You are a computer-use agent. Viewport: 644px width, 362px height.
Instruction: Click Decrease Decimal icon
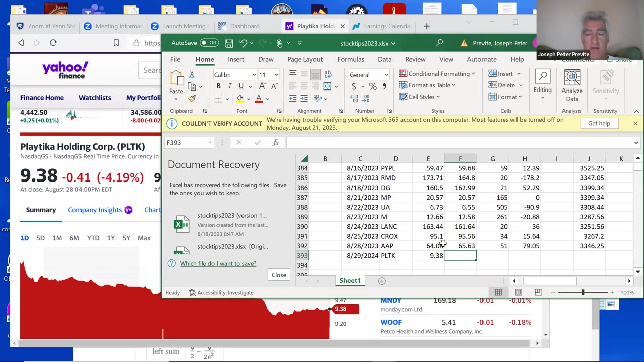point(366,99)
